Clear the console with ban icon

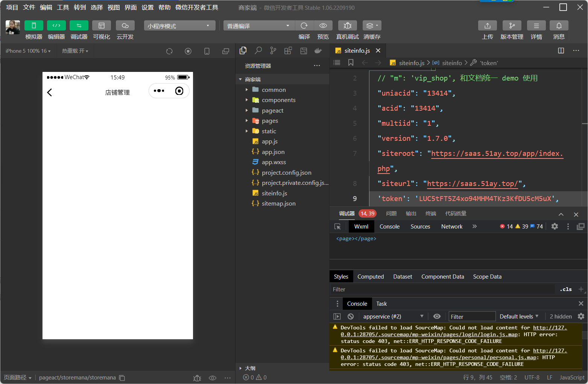(x=351, y=317)
